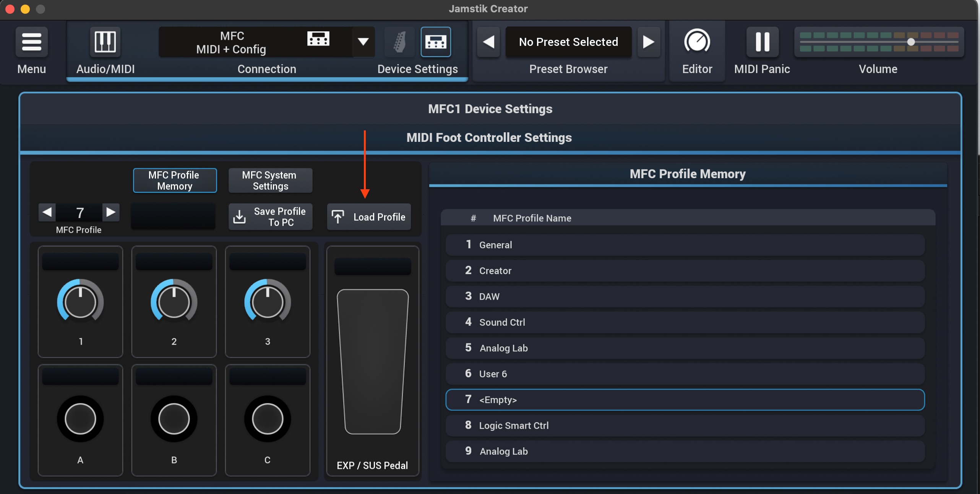
Task: Adjust knob 2 on foot controller
Action: click(174, 302)
